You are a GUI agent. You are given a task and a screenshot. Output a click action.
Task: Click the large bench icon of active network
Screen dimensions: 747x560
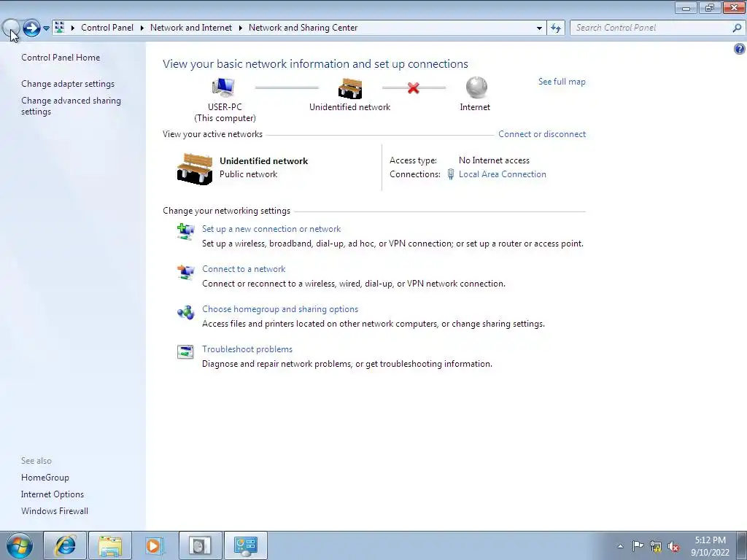coord(194,168)
